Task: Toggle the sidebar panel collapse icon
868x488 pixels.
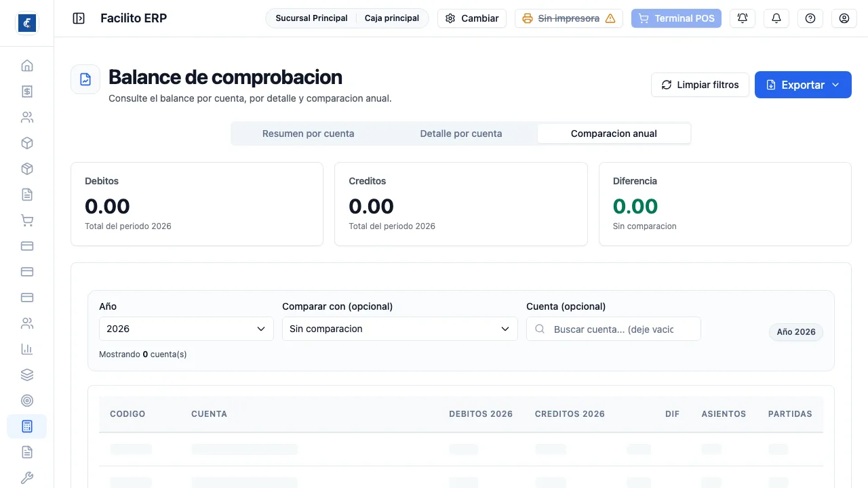Action: pyautogui.click(x=79, y=18)
